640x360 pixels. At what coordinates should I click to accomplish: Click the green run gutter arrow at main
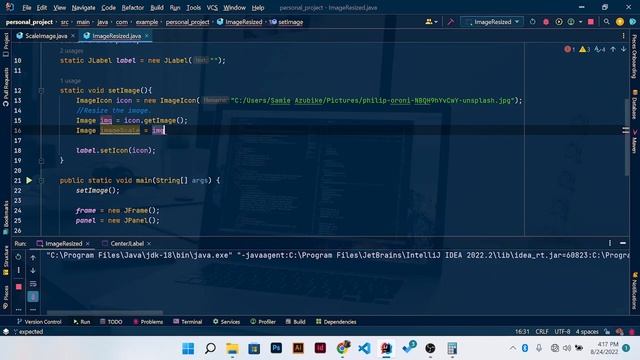[x=29, y=180]
